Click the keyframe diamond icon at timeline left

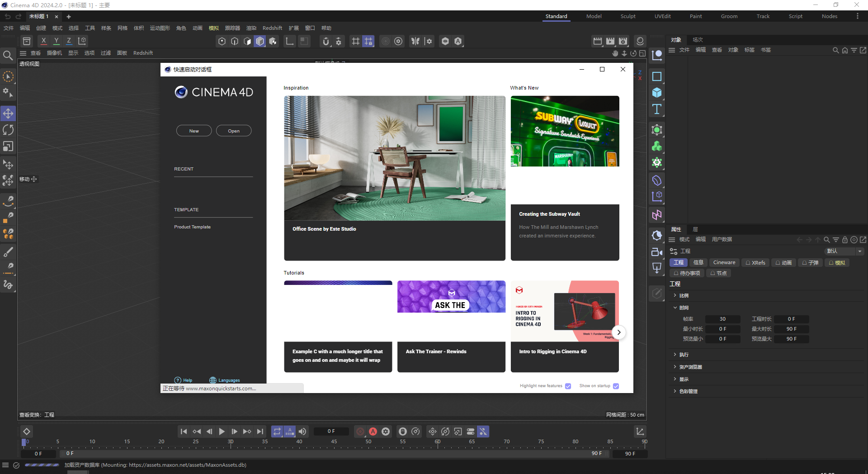point(27,431)
